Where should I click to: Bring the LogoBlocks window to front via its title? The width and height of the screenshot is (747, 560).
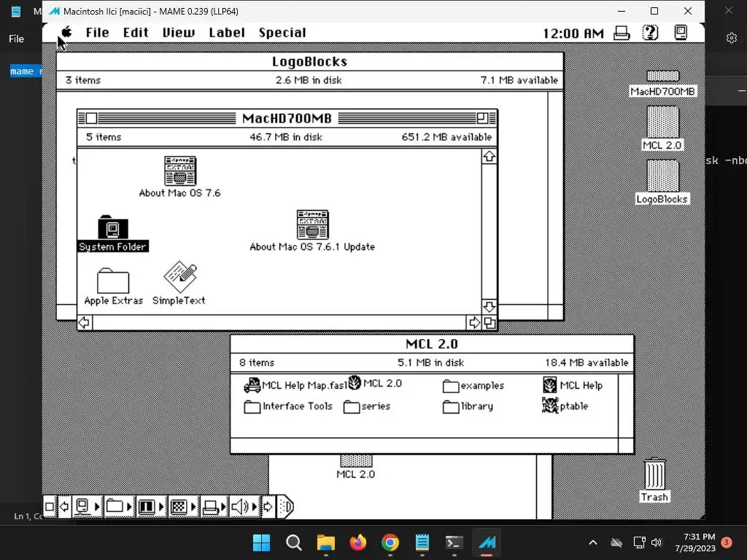(309, 61)
